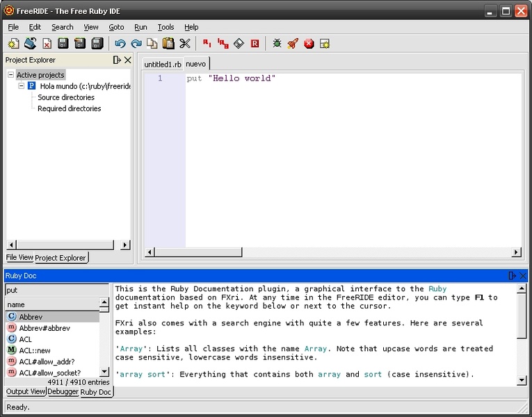
Task: Select the Project Explorer bottom tab
Action: (61, 258)
